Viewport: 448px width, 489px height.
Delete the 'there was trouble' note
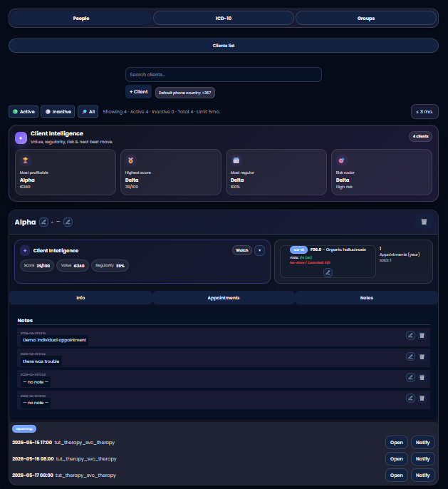click(x=422, y=356)
